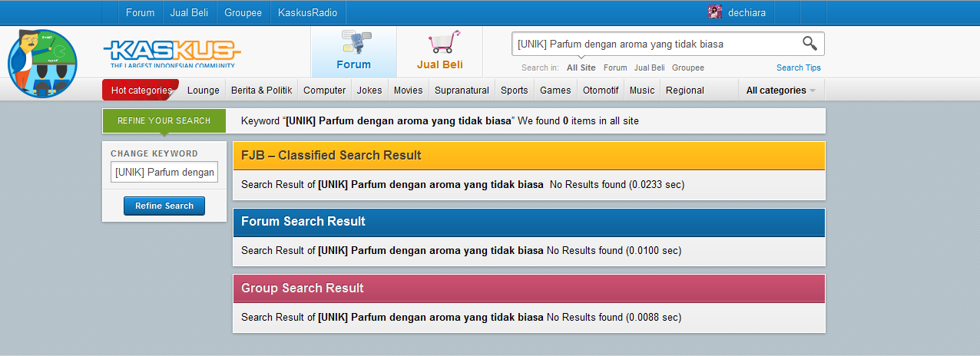Select the Forum tab with microphone icon

(353, 51)
